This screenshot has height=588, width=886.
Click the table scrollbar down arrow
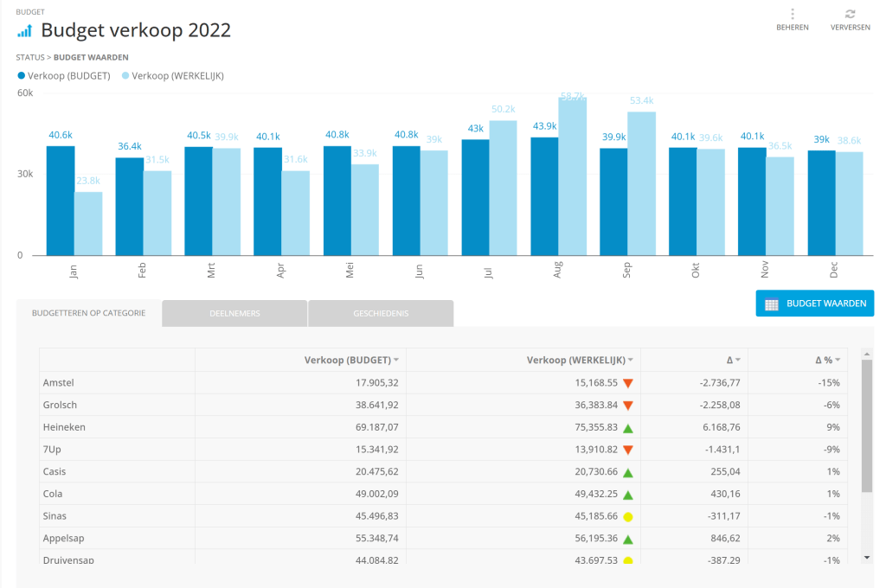click(x=867, y=558)
